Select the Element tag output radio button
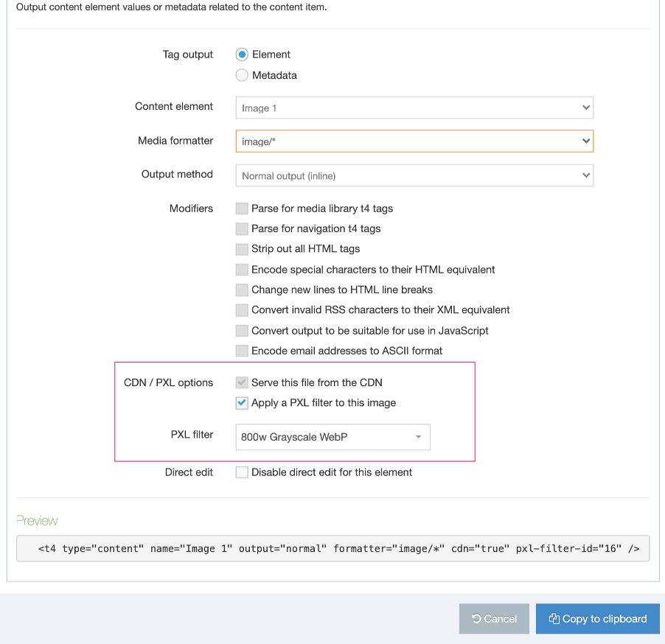The width and height of the screenshot is (665, 644). pyautogui.click(x=242, y=55)
